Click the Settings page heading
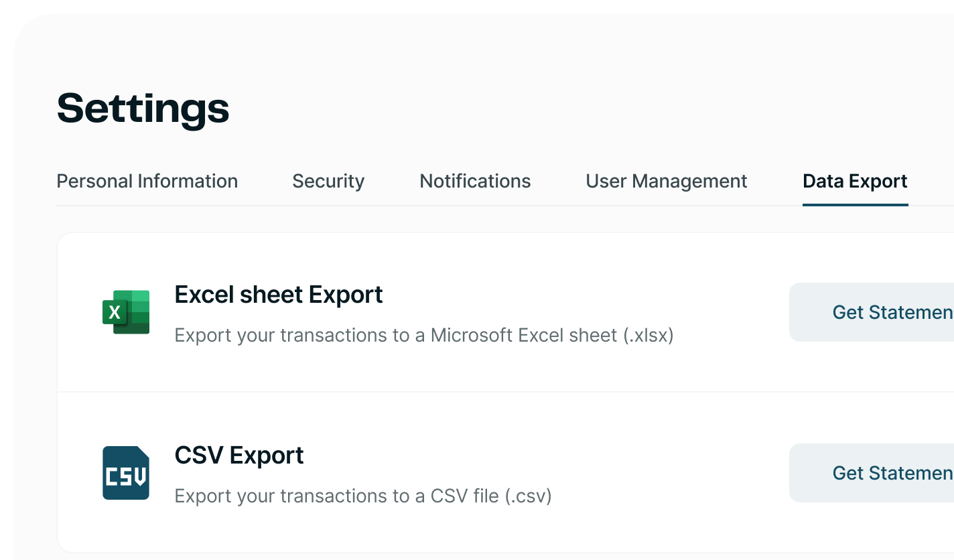The image size is (954, 560). [x=143, y=107]
